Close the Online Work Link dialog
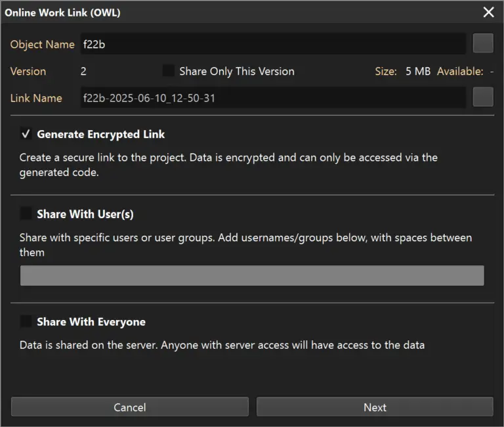 coord(488,12)
